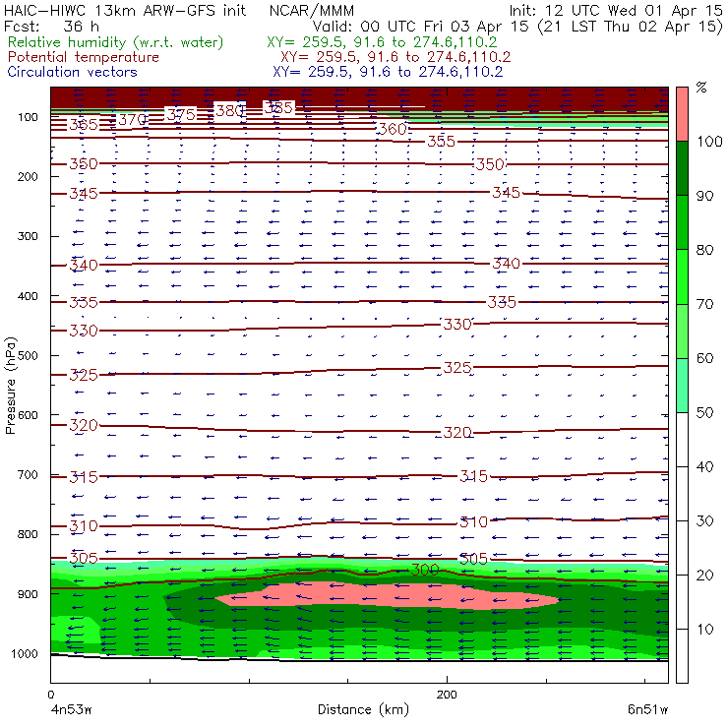Select the 60–70% light green colorbar segment
The image size is (728, 728).
(x=682, y=331)
